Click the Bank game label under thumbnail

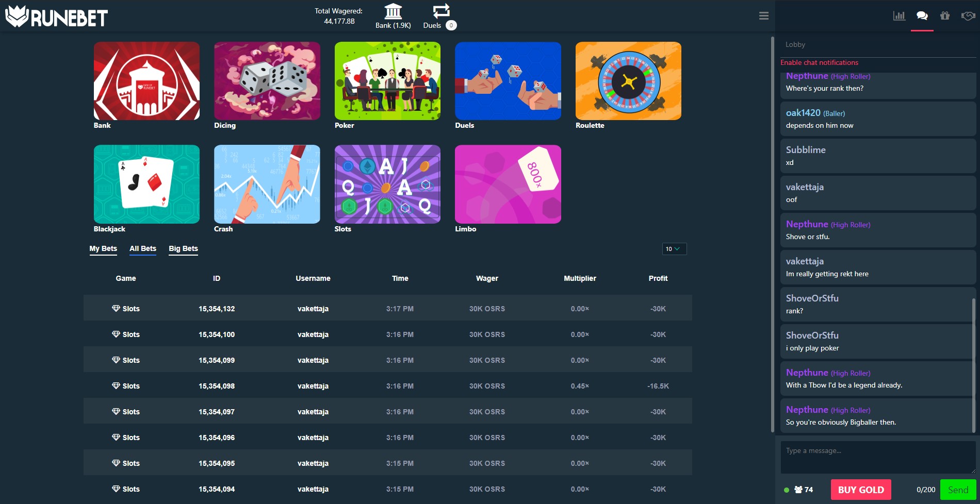coord(102,125)
